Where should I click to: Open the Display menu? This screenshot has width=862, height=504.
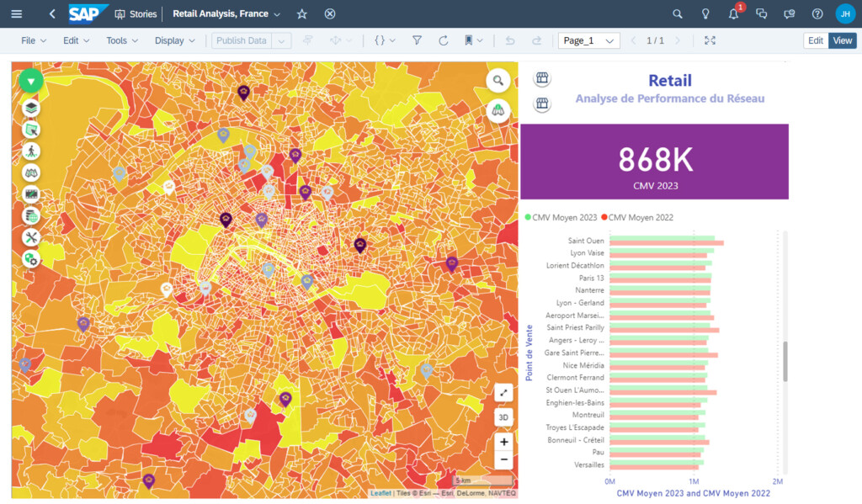coord(174,40)
